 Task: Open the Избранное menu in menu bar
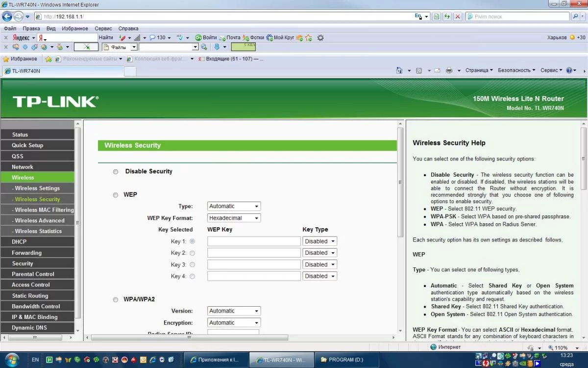[75, 28]
